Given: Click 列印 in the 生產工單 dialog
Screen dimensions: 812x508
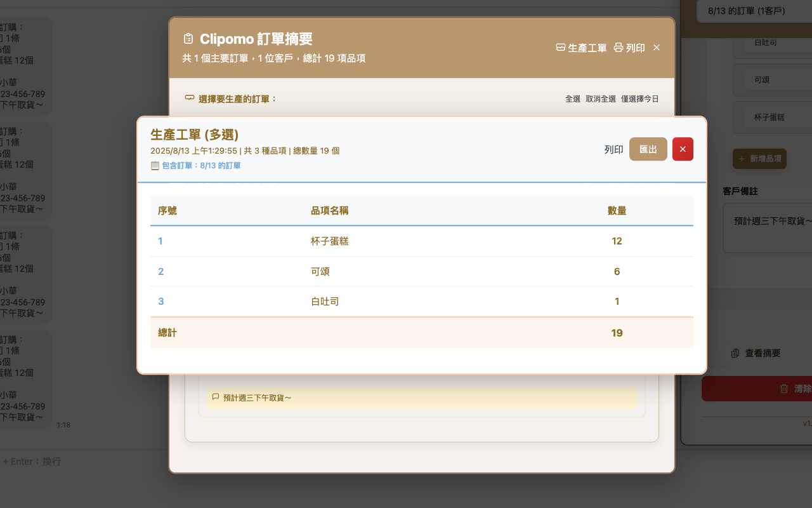Looking at the screenshot, I should pyautogui.click(x=613, y=149).
